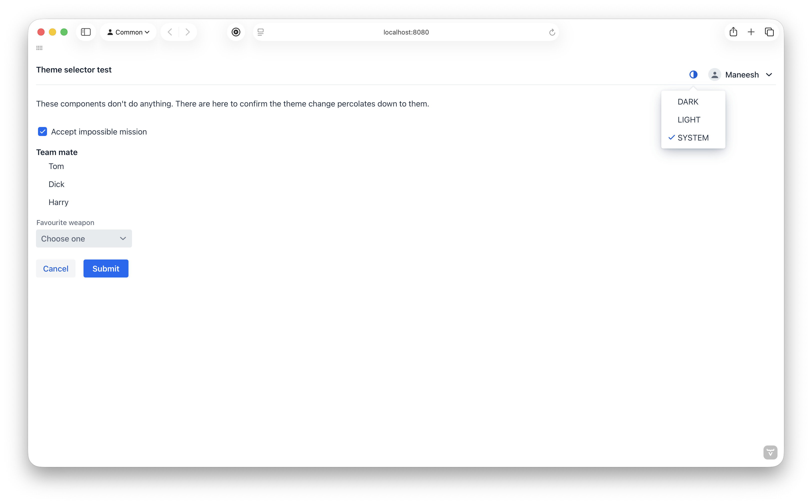Choose LIGHT theme from menu
Image resolution: width=812 pixels, height=504 pixels.
click(x=689, y=120)
